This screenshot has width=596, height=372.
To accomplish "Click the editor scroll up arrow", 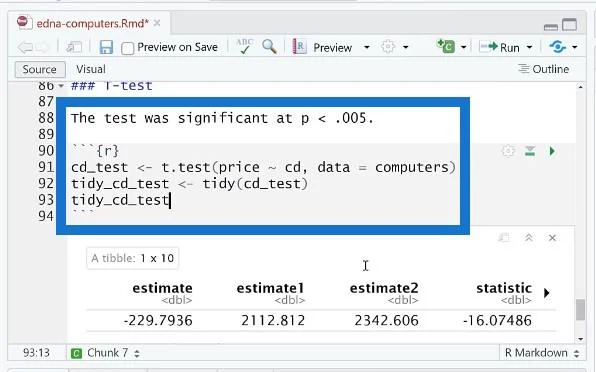I will point(580,87).
